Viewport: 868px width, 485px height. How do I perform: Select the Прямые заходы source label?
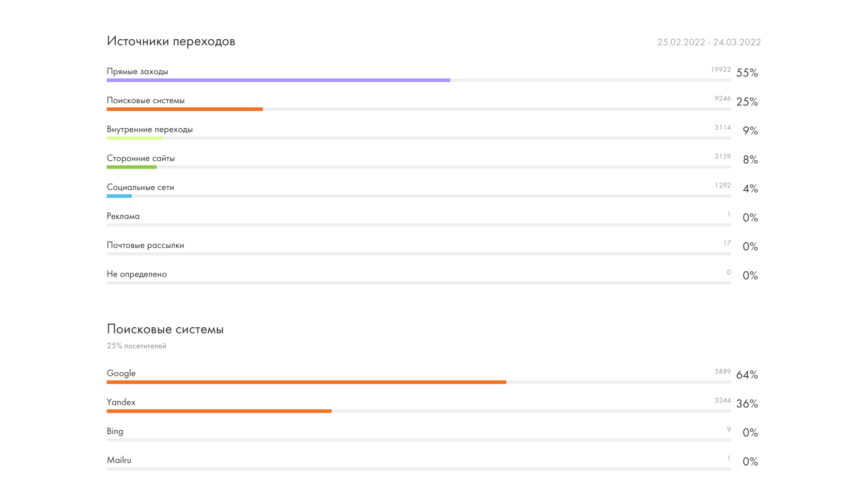(x=137, y=71)
